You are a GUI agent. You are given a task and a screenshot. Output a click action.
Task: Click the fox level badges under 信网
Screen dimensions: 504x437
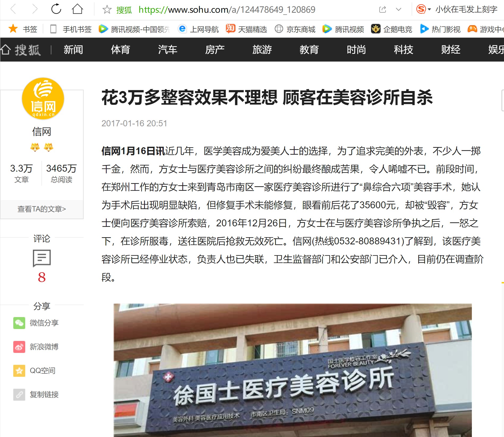(x=42, y=147)
